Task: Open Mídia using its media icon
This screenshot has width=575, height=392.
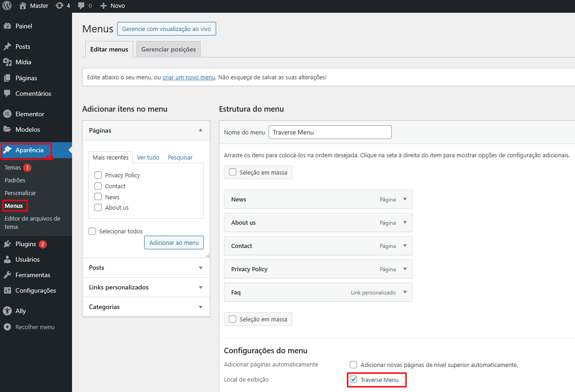Action: [x=7, y=62]
